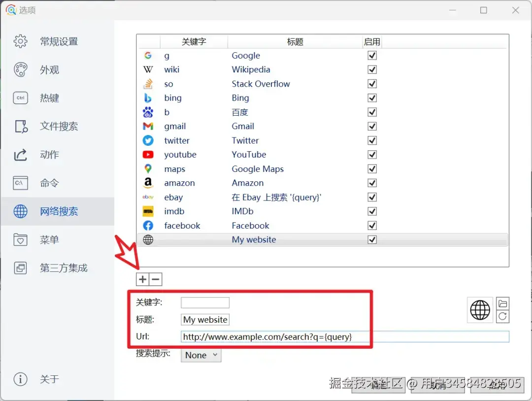Select the youtube keyword cell
The image size is (532, 401).
[x=180, y=155]
